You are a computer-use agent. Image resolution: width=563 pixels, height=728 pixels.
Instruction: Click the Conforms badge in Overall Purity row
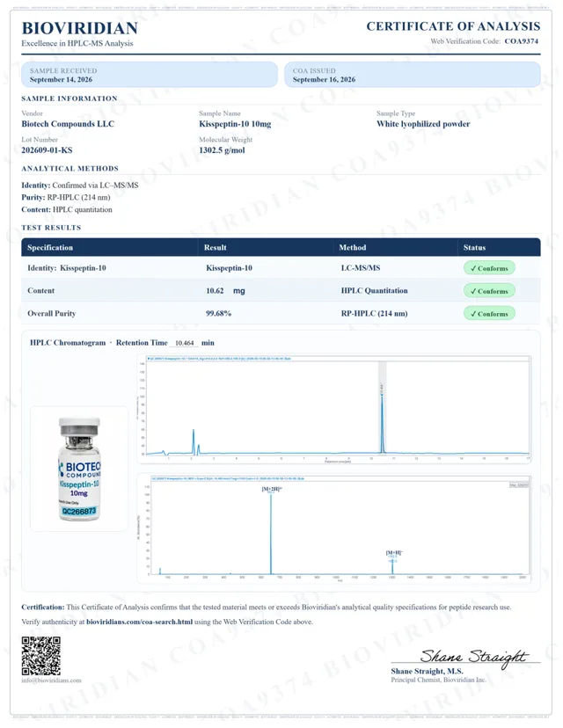[489, 313]
